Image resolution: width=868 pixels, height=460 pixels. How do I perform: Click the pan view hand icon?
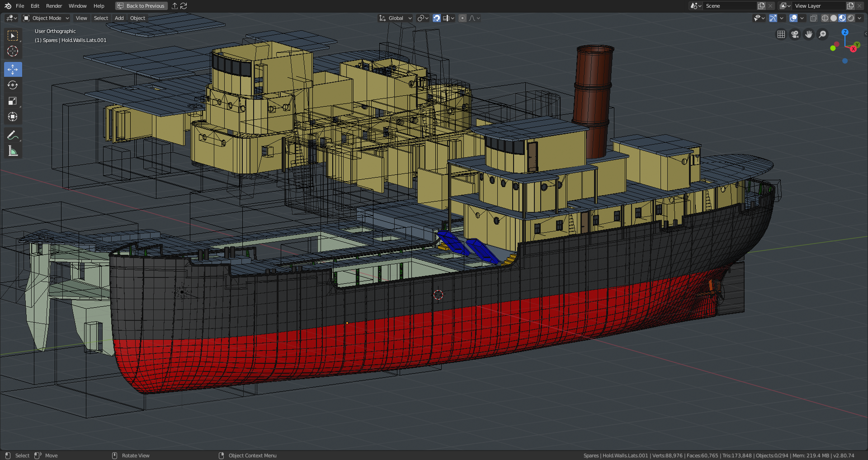(809, 34)
